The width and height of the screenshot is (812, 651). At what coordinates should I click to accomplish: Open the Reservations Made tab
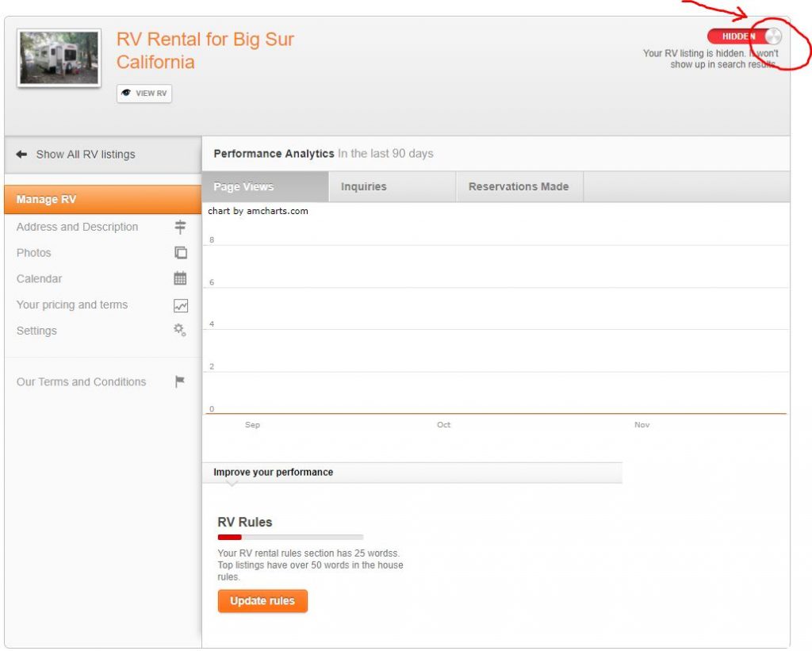click(x=519, y=187)
